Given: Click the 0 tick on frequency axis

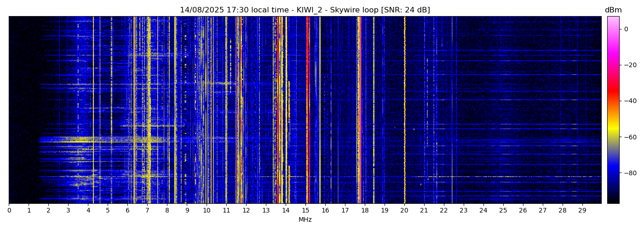Looking at the screenshot, I should (x=9, y=211).
